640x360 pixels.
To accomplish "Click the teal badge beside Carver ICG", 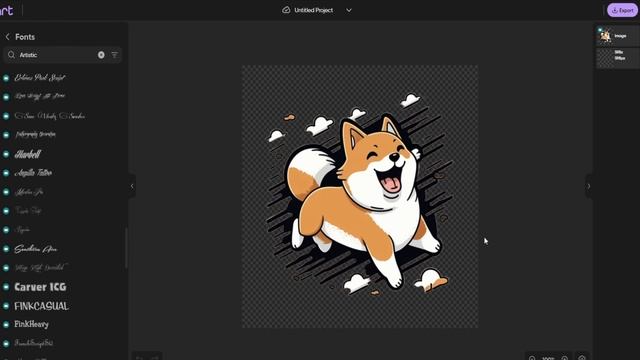I will (x=6, y=287).
